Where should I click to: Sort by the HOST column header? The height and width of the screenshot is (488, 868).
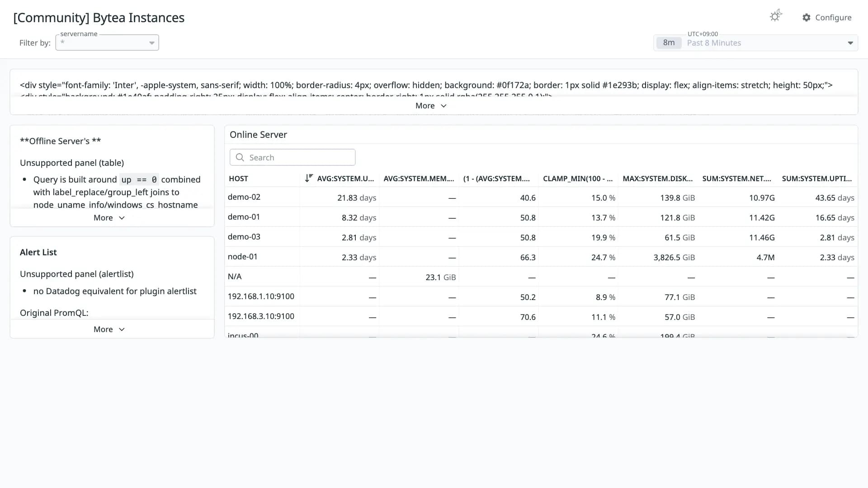coord(238,178)
